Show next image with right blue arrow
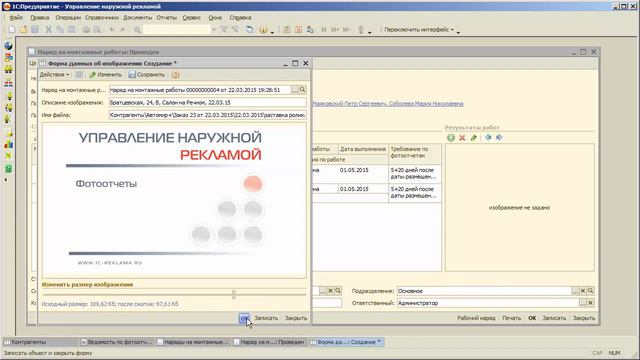This screenshot has width=640, height=360. point(499,138)
